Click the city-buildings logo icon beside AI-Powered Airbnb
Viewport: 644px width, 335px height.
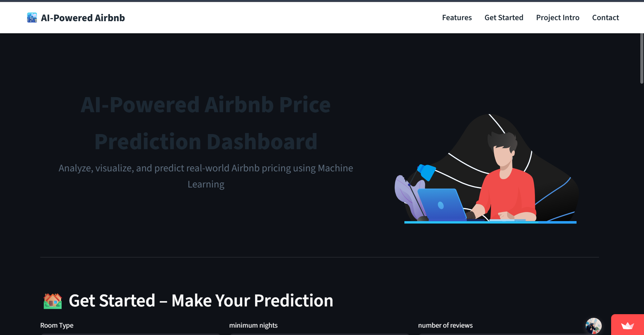(32, 17)
